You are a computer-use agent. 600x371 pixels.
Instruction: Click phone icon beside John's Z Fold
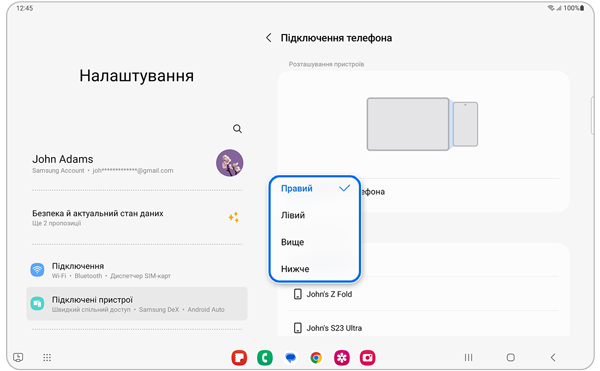[297, 294]
